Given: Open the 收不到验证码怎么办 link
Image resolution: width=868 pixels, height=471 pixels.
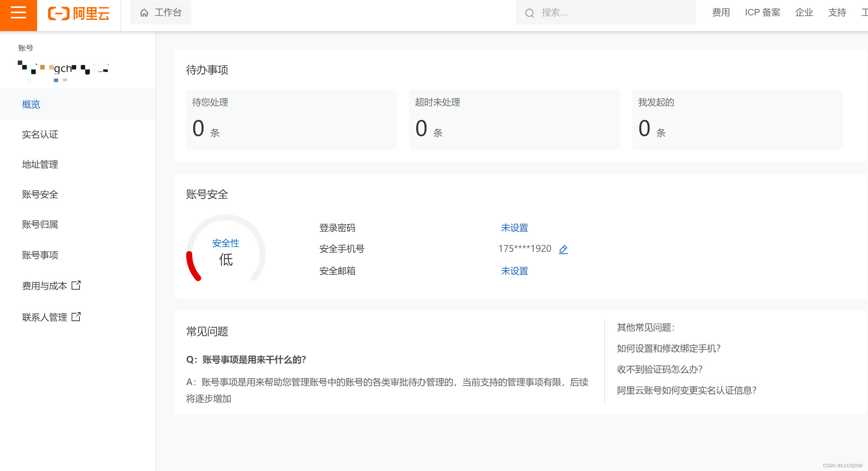Looking at the screenshot, I should [659, 369].
